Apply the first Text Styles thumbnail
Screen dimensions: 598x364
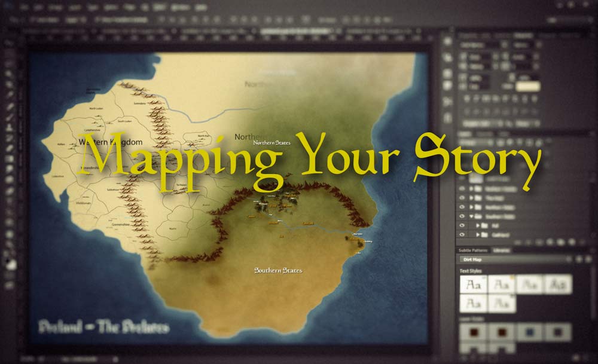tap(472, 285)
